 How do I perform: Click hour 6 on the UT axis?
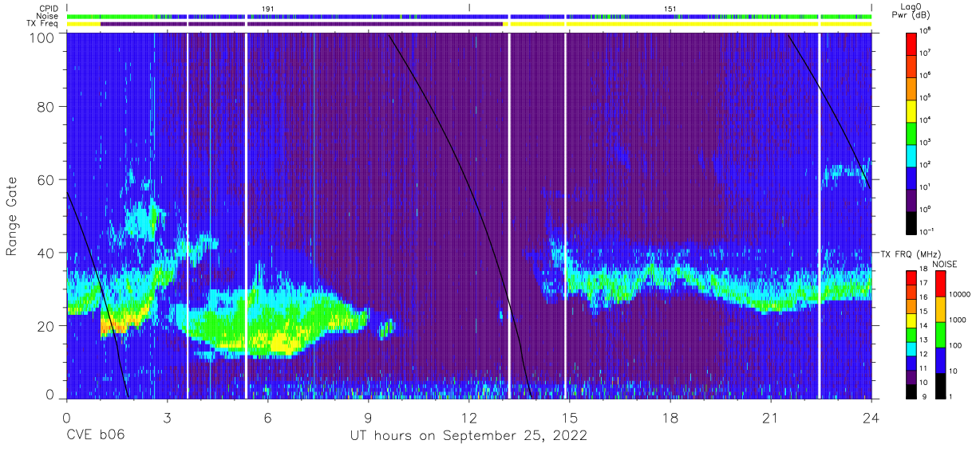(x=267, y=418)
